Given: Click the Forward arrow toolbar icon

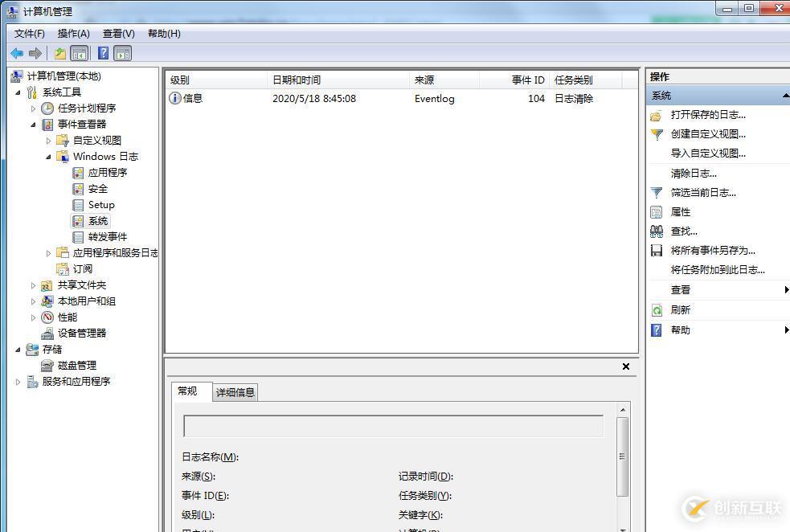Looking at the screenshot, I should 35,53.
